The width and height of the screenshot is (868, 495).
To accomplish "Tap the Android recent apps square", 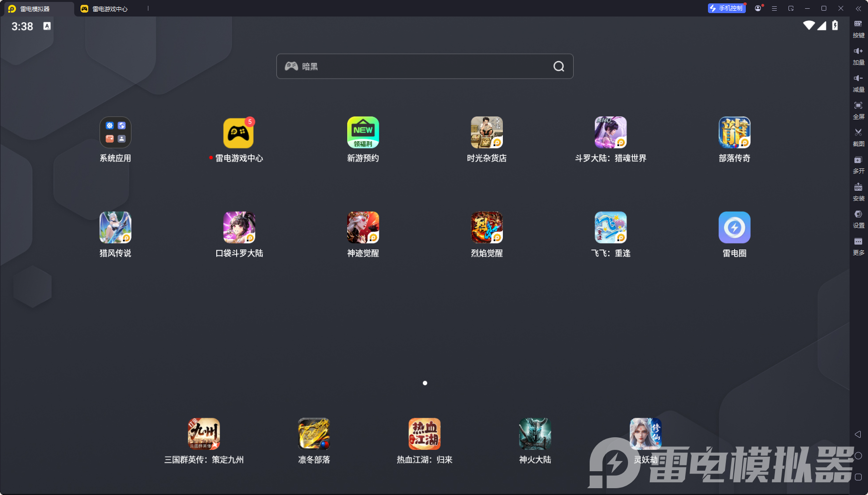I will [858, 477].
